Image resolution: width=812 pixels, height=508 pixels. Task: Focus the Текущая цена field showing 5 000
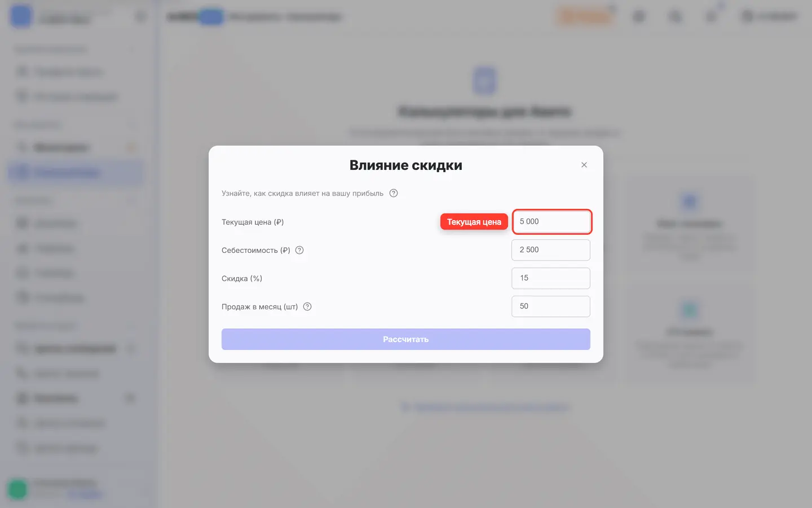551,221
